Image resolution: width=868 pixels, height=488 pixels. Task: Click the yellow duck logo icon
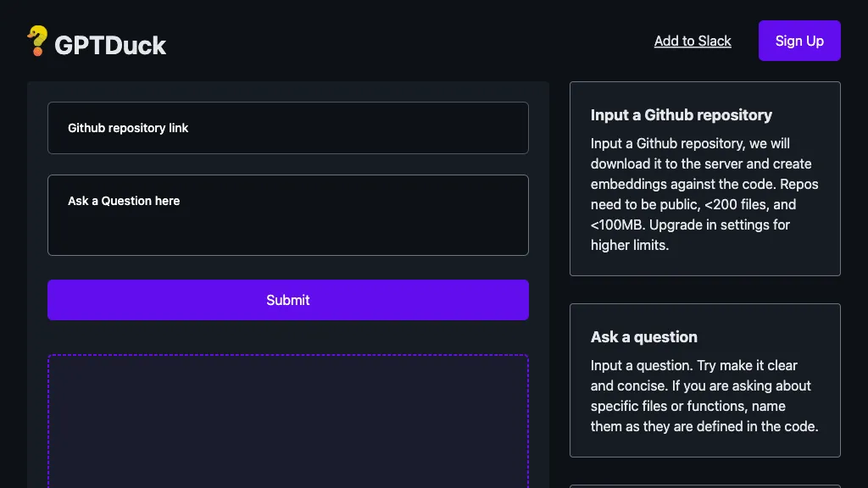[37, 41]
